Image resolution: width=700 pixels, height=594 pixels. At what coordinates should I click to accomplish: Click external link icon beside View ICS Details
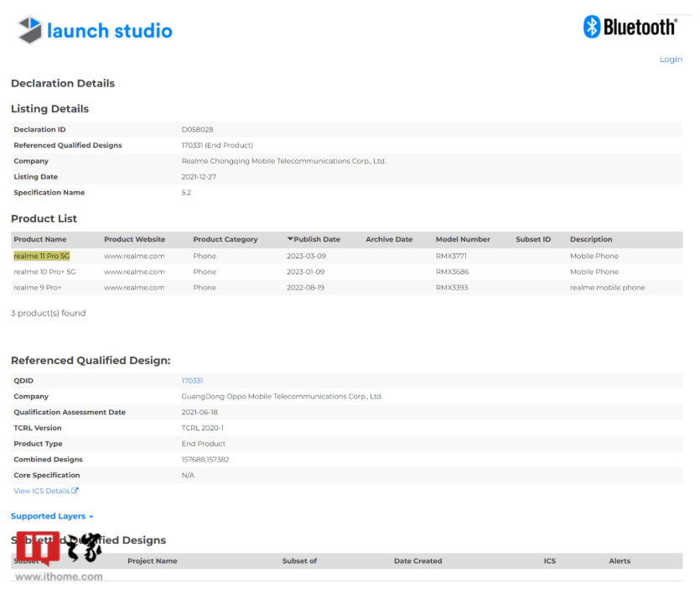coord(75,491)
